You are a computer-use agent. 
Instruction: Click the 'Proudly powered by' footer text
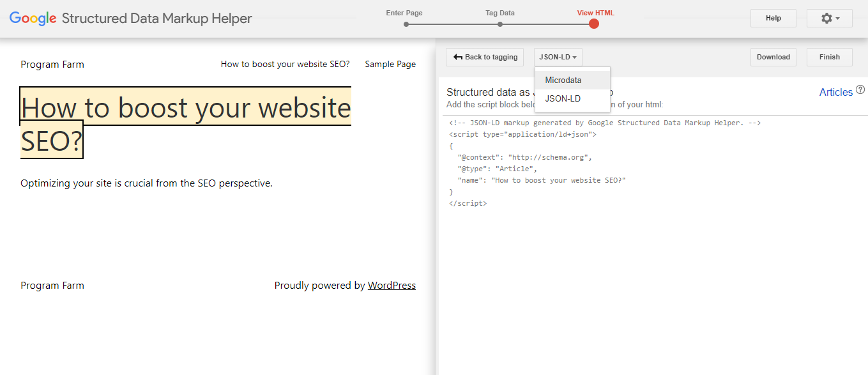coord(320,286)
